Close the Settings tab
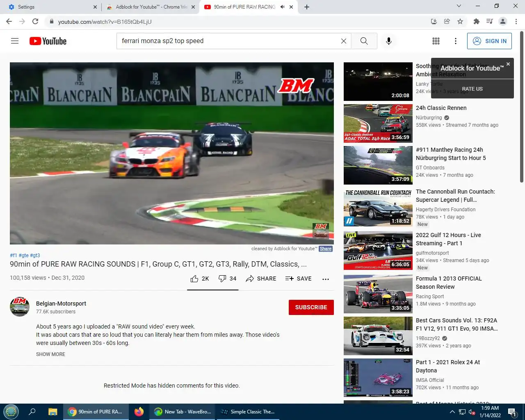525x420 pixels. [x=95, y=7]
